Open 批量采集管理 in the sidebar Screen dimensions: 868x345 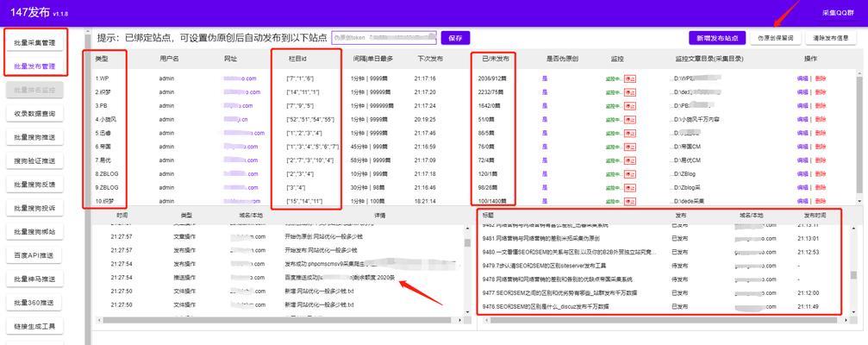[x=34, y=42]
